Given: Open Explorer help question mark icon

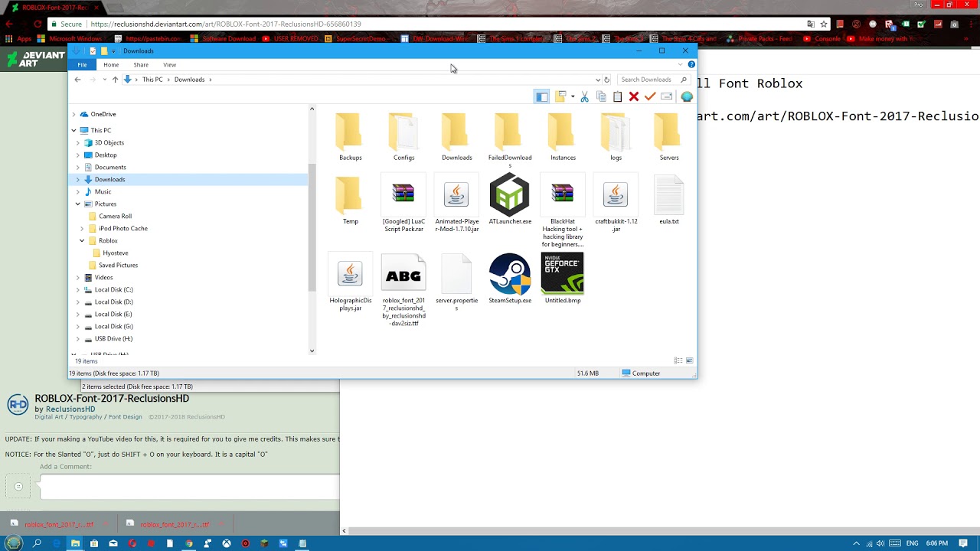Looking at the screenshot, I should (x=691, y=65).
